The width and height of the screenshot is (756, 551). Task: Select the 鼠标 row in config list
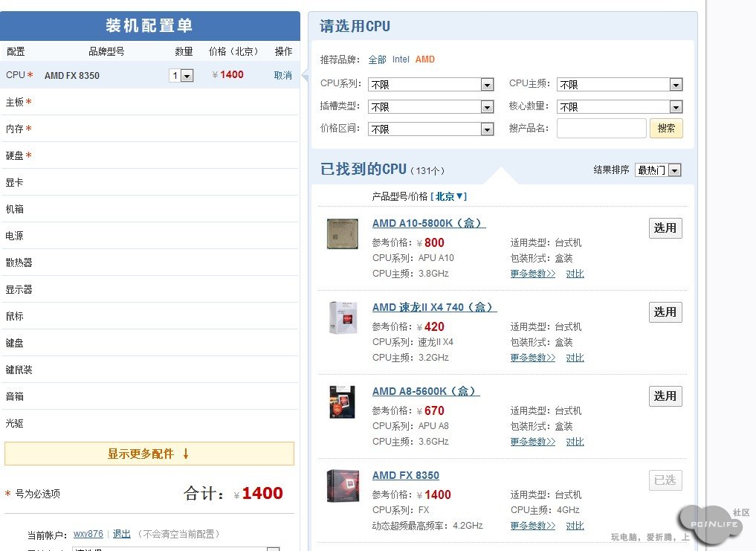pos(150,316)
